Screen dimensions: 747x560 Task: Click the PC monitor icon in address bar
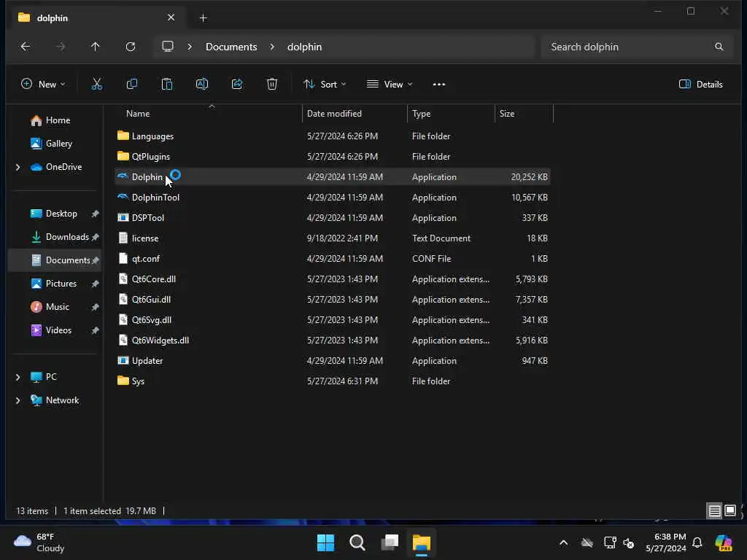tap(168, 46)
